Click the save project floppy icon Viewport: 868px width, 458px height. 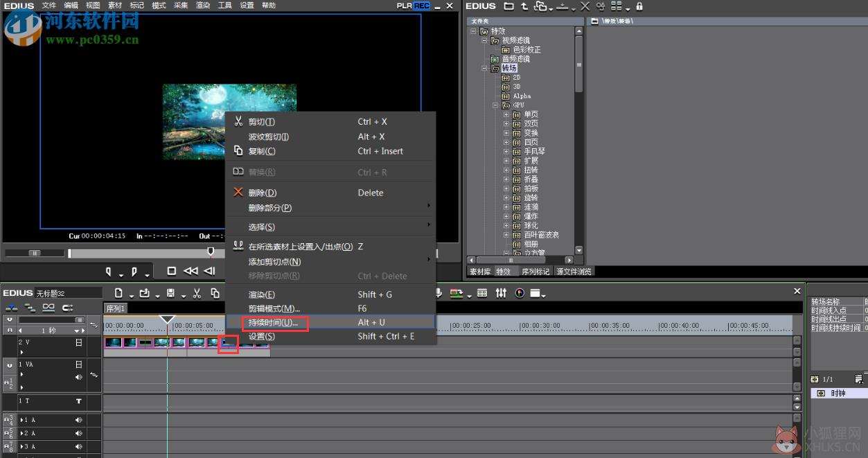pos(170,293)
